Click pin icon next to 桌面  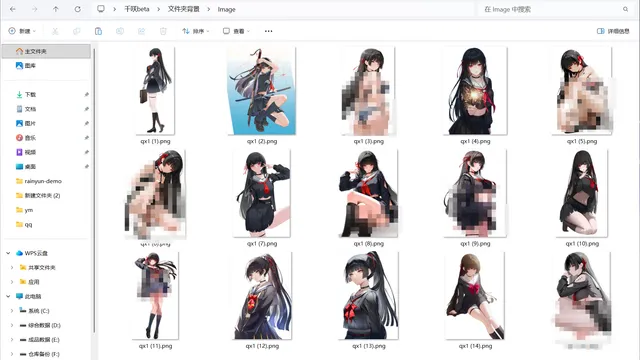coord(87,167)
